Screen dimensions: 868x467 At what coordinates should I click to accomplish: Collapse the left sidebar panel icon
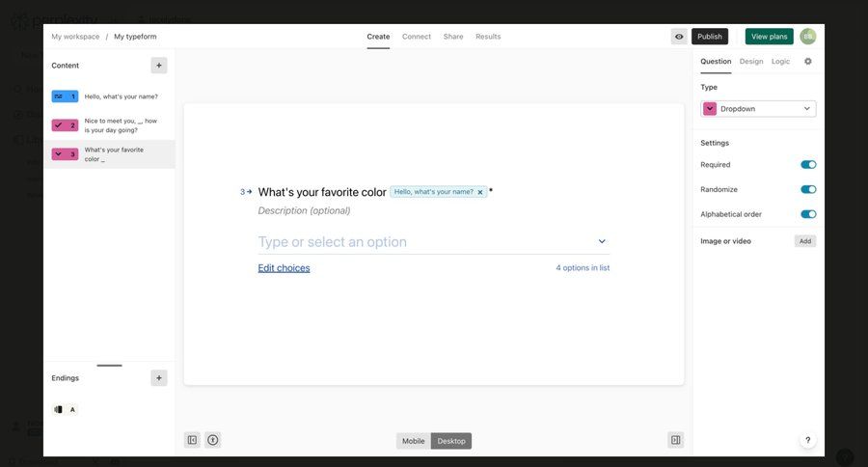[x=192, y=440]
